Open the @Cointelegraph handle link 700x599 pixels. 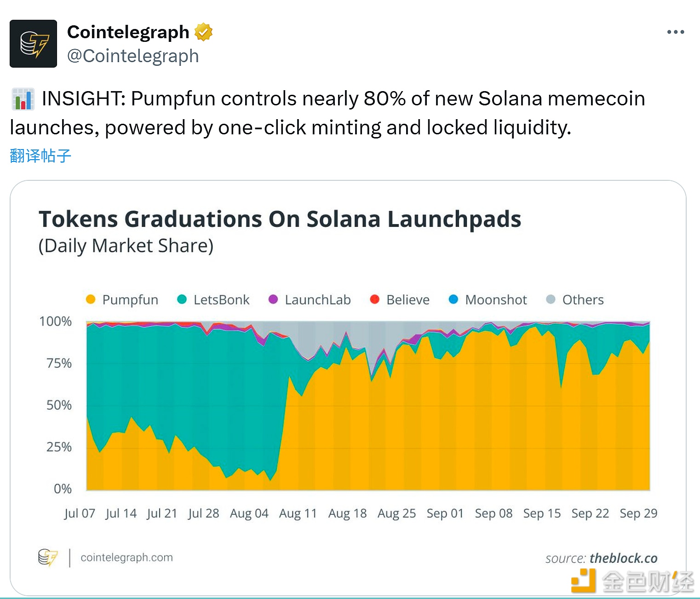[133, 56]
